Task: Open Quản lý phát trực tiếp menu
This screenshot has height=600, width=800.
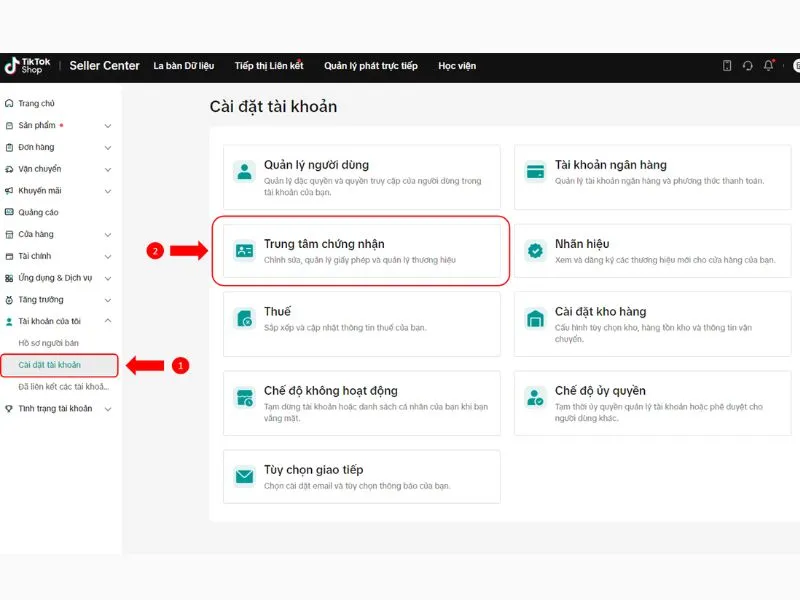Action: pos(371,66)
